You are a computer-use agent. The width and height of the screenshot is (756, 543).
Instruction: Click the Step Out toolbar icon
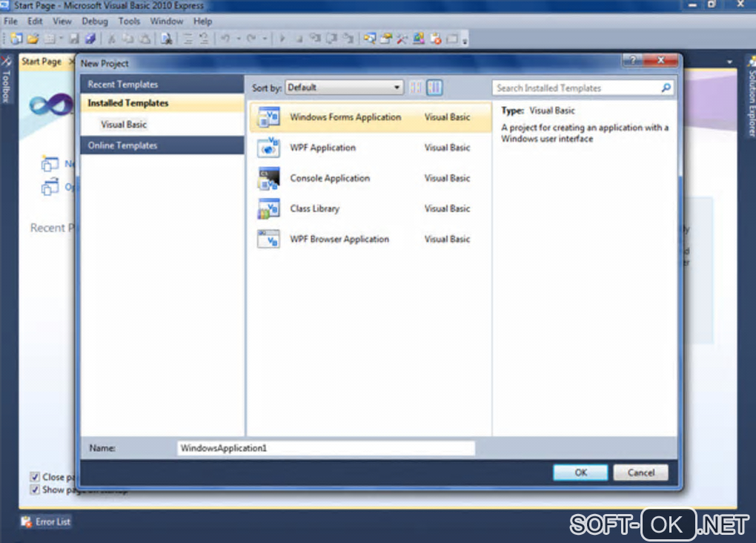click(348, 39)
